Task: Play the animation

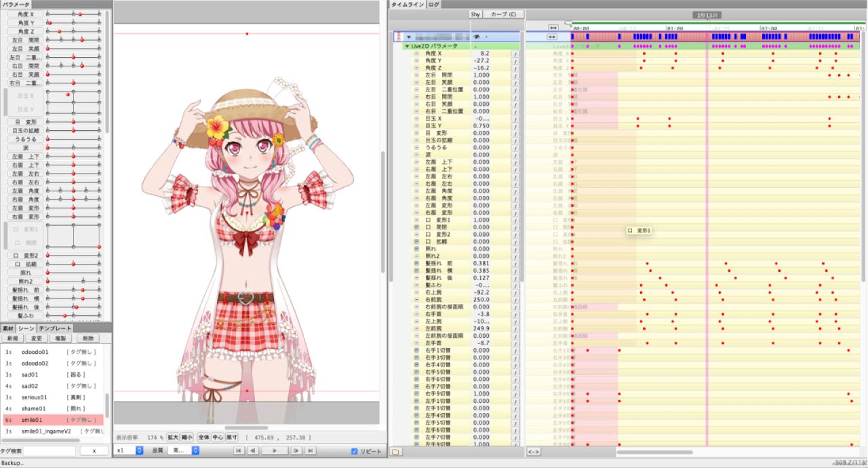Action: [x=275, y=450]
